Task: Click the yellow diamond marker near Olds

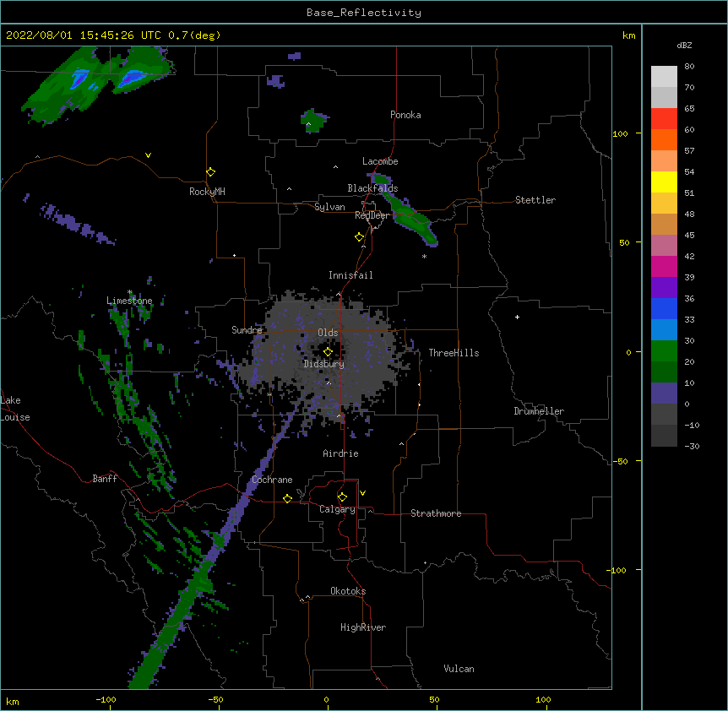Action: click(328, 352)
